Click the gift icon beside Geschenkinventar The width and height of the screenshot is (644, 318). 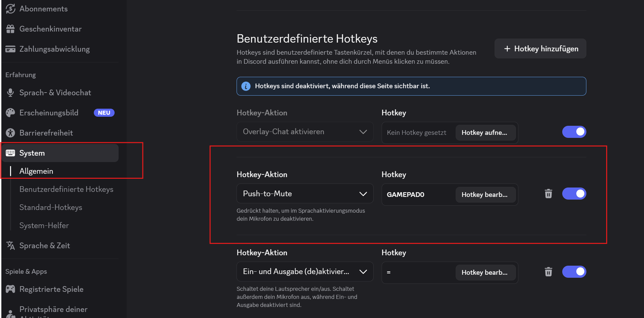(x=10, y=29)
